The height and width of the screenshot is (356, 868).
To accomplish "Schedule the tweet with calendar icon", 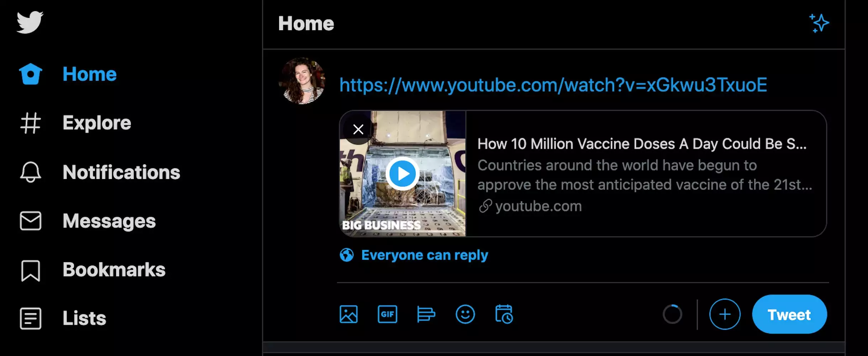I will click(x=504, y=314).
